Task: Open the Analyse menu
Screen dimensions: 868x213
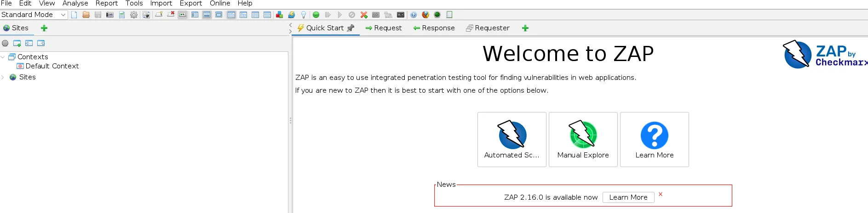Action: tap(75, 4)
